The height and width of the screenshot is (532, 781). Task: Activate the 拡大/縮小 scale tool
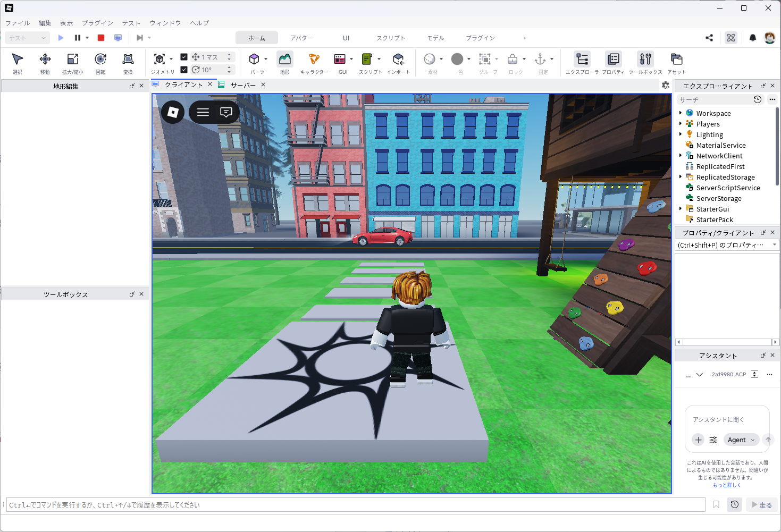(x=73, y=63)
